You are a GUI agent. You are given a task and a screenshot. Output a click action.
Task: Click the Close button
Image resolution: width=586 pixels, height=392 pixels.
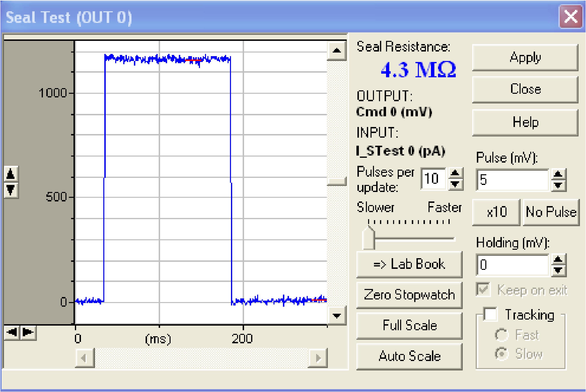pos(525,90)
